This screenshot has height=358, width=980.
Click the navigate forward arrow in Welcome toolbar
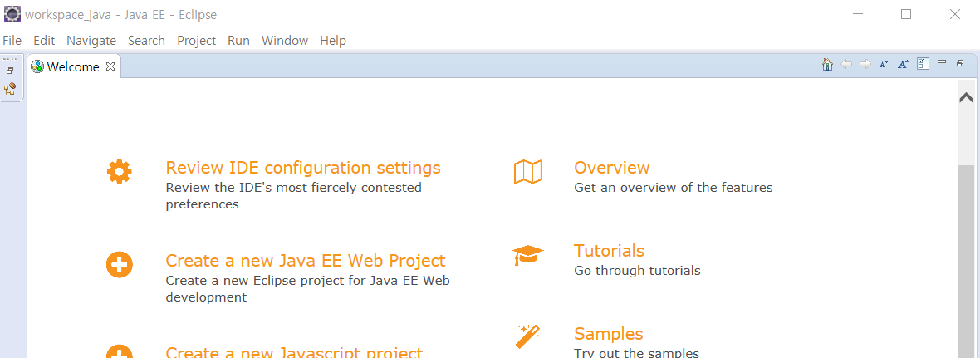click(x=865, y=64)
